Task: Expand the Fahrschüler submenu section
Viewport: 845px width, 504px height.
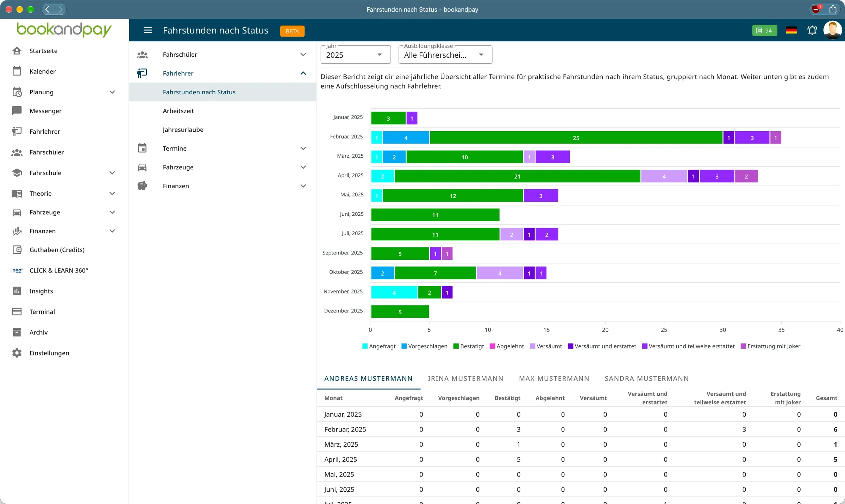Action: coord(303,55)
